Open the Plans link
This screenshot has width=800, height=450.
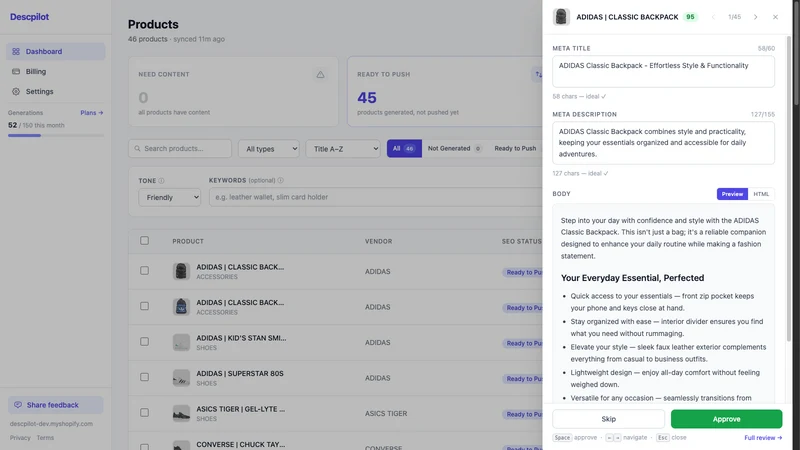pos(92,113)
